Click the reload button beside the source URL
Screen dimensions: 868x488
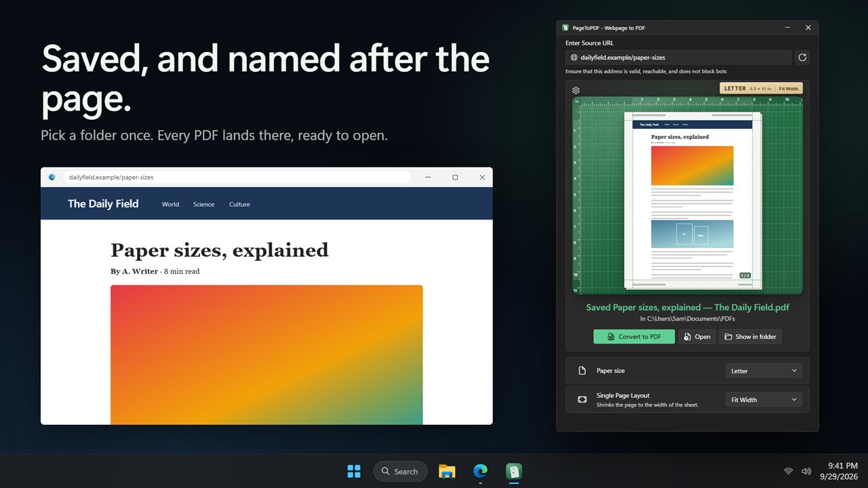coord(802,58)
